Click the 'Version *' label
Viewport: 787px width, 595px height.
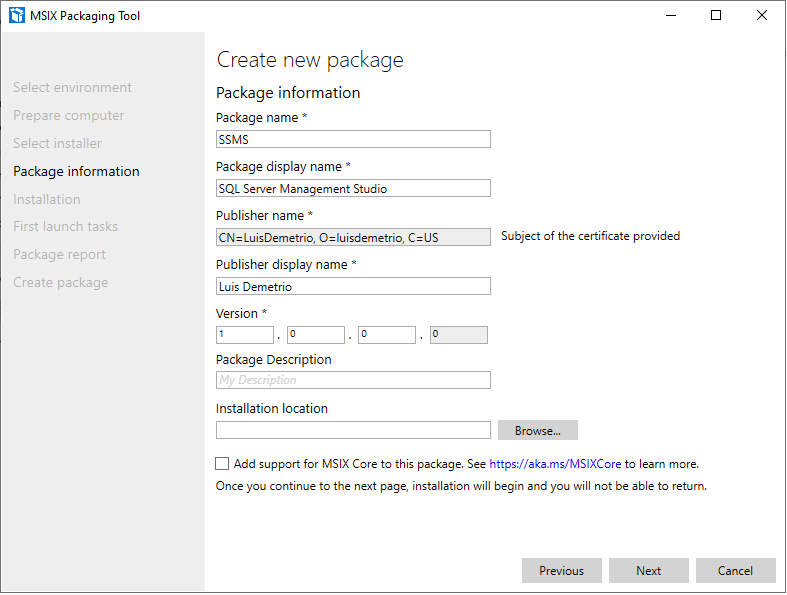pyautogui.click(x=241, y=313)
